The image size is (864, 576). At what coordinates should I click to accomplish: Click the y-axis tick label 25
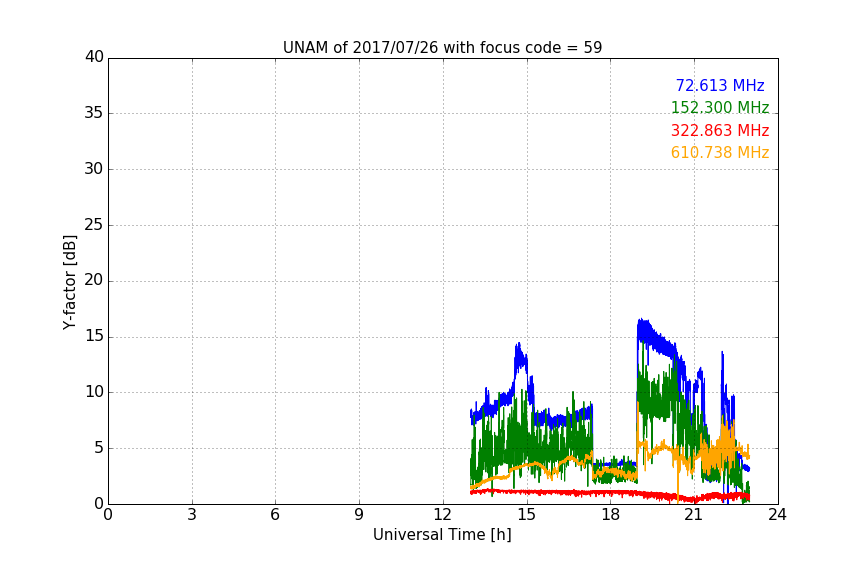click(x=94, y=225)
